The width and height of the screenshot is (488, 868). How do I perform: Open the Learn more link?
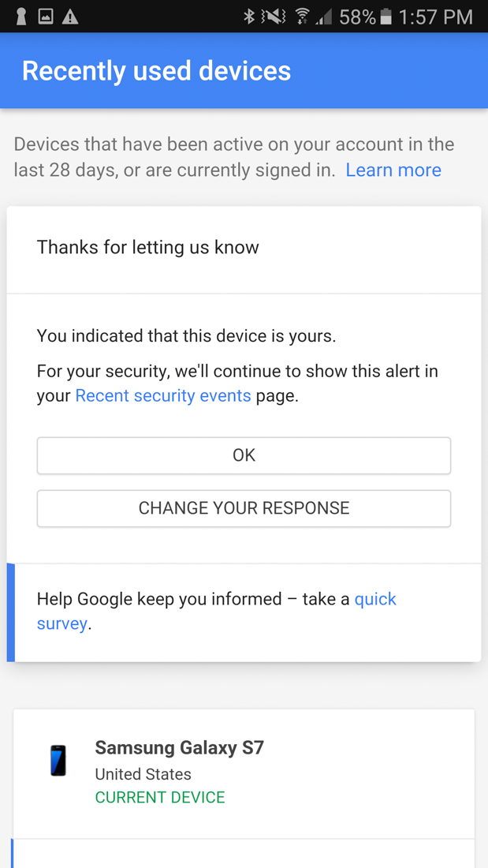coord(393,170)
